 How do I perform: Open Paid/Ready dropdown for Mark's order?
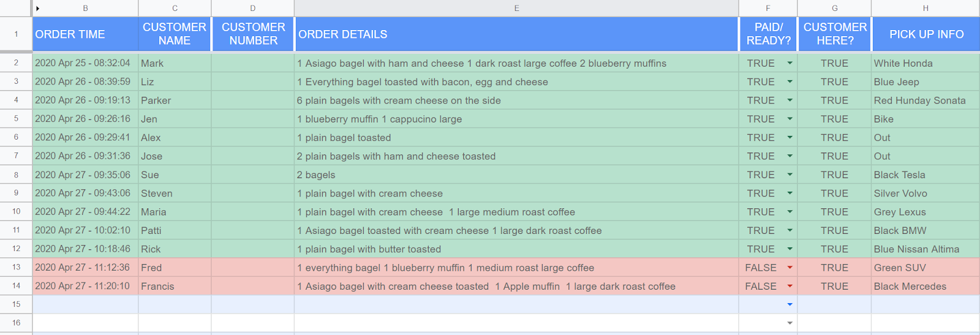tap(790, 63)
